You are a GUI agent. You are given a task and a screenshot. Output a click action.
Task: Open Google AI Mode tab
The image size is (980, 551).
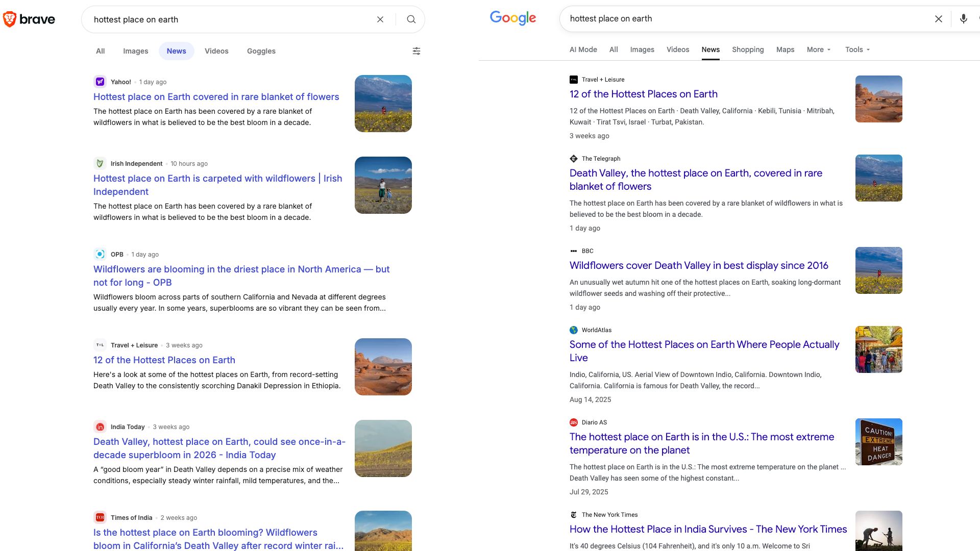[x=583, y=49]
